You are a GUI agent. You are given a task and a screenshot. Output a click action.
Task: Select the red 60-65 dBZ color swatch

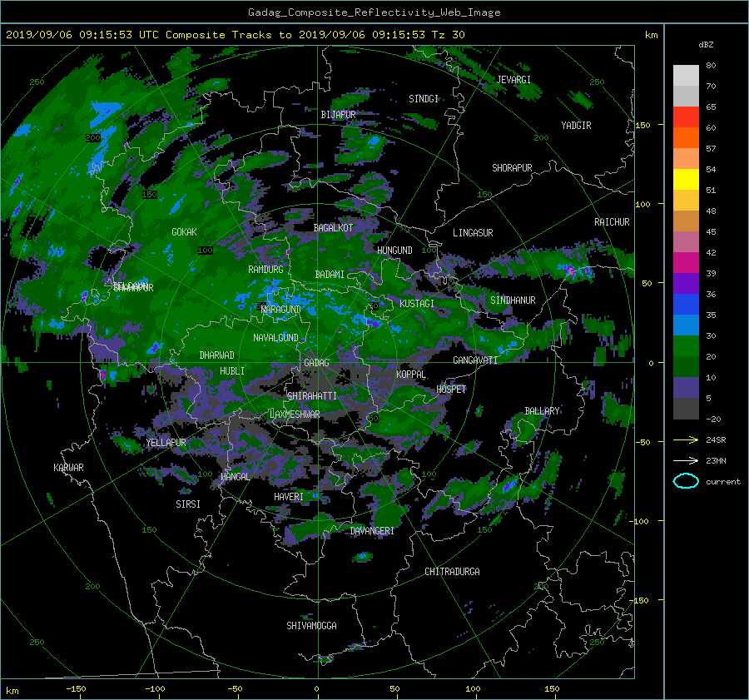coord(686,117)
